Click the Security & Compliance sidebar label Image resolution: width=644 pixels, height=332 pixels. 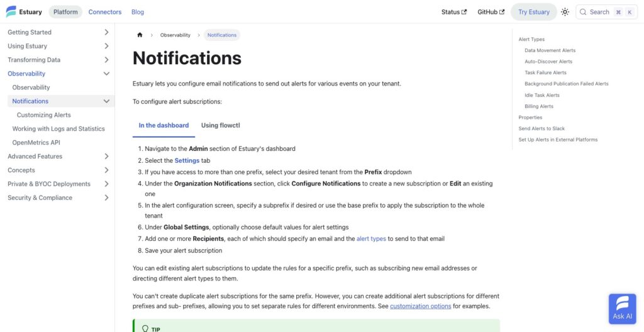(x=40, y=197)
